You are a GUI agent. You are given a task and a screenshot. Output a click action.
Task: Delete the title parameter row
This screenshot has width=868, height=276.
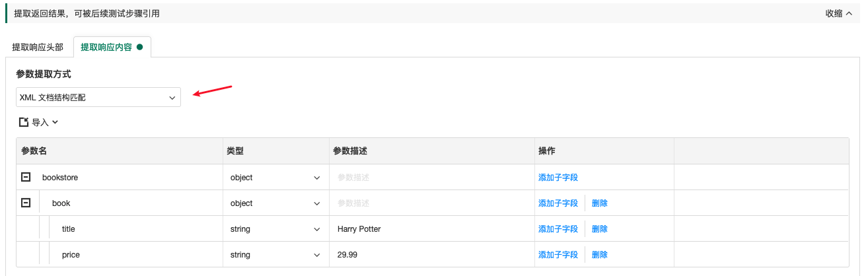pos(599,229)
